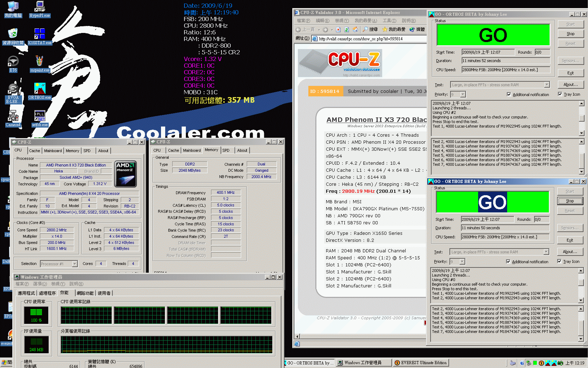
Task: Click the AMD Phenom II logo in CPU-Z
Action: [126, 174]
